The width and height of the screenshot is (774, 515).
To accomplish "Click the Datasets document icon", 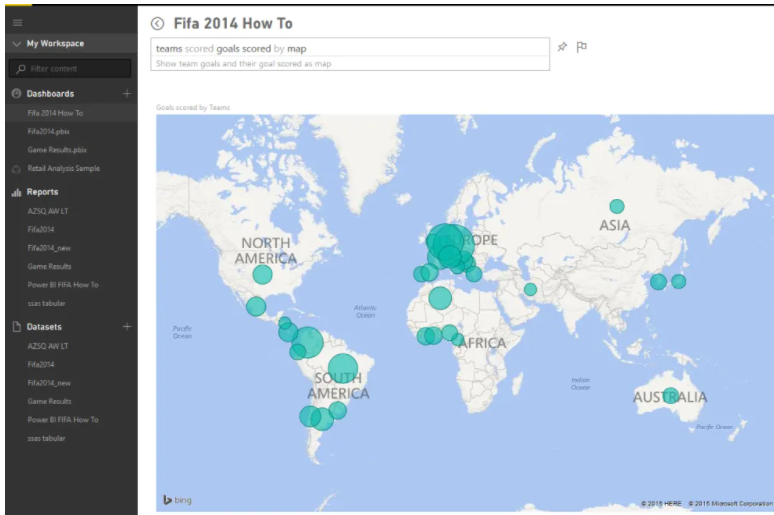I will pos(16,326).
